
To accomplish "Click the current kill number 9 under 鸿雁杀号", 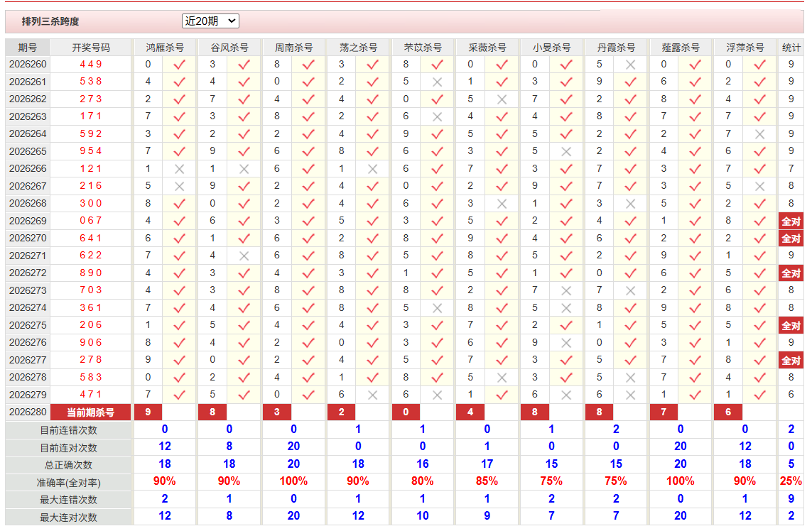I will click(x=148, y=412).
